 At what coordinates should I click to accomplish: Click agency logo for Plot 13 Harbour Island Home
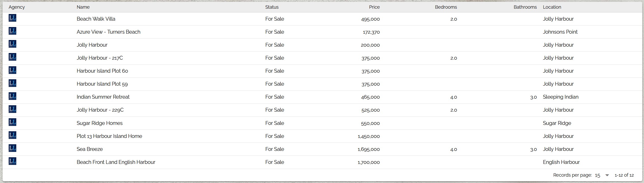pos(12,135)
